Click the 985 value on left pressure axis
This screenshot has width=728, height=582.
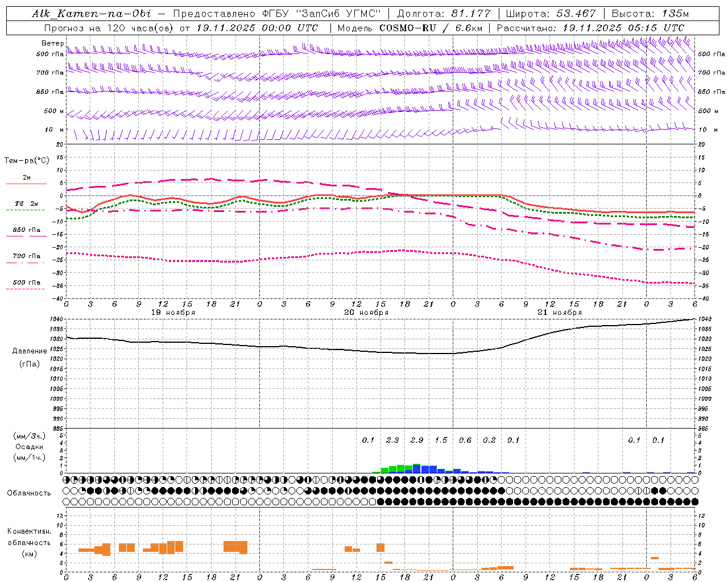coord(59,429)
